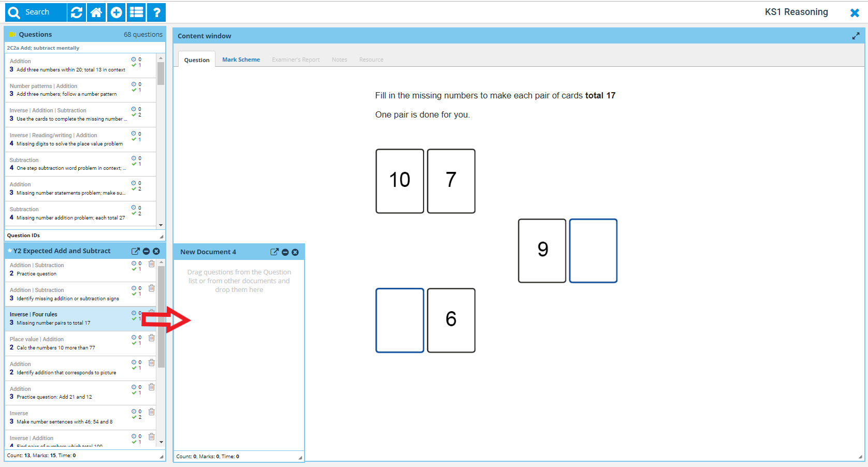Click the refresh icon in the top toolbar
Image resolution: width=868 pixels, height=467 pixels.
pyautogui.click(x=77, y=12)
